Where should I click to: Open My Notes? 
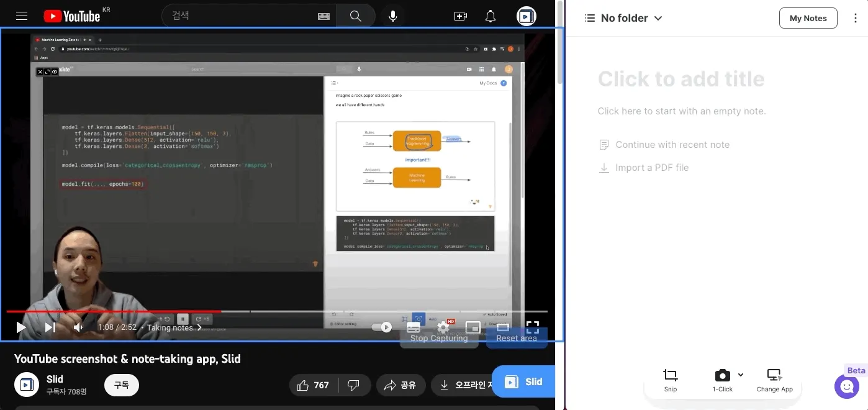pyautogui.click(x=808, y=18)
